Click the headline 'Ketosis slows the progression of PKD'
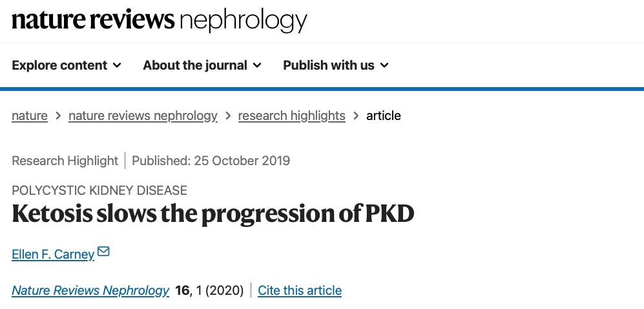 [213, 214]
